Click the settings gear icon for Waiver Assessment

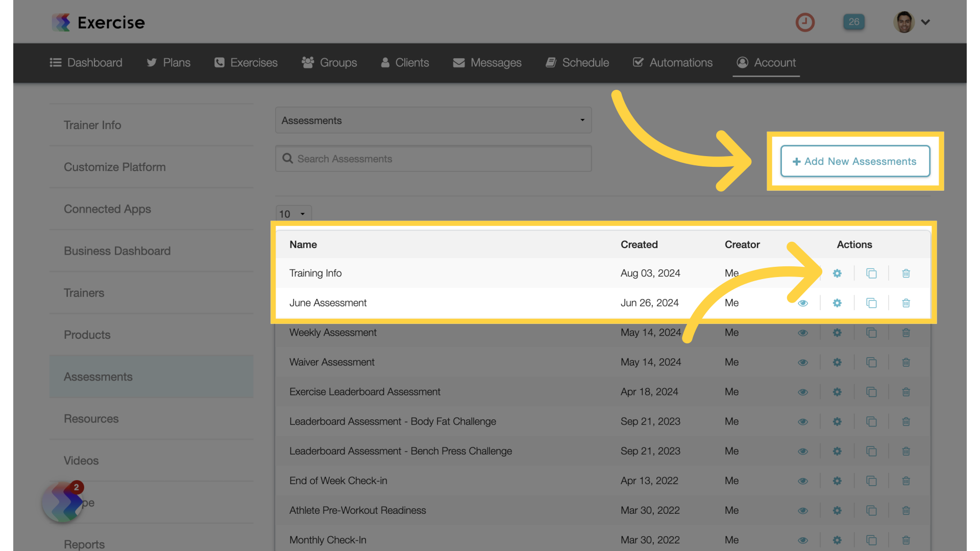point(837,362)
